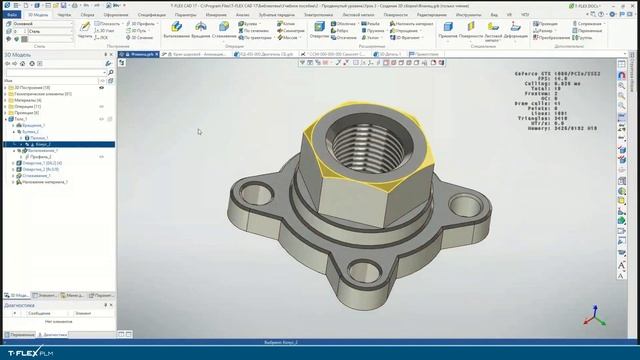Select the Наложение материала_1 tree item
Viewport: 640px width, 360px height.
pos(42,182)
